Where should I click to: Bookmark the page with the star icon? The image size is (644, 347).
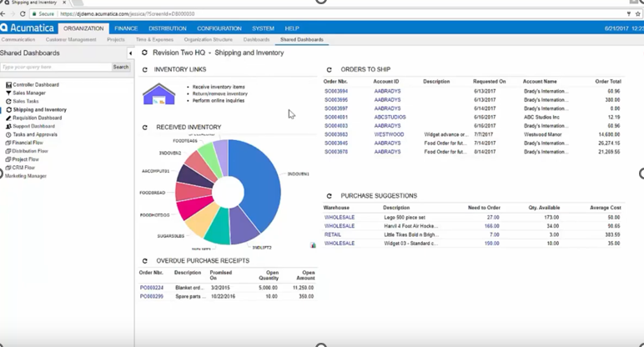[638, 13]
